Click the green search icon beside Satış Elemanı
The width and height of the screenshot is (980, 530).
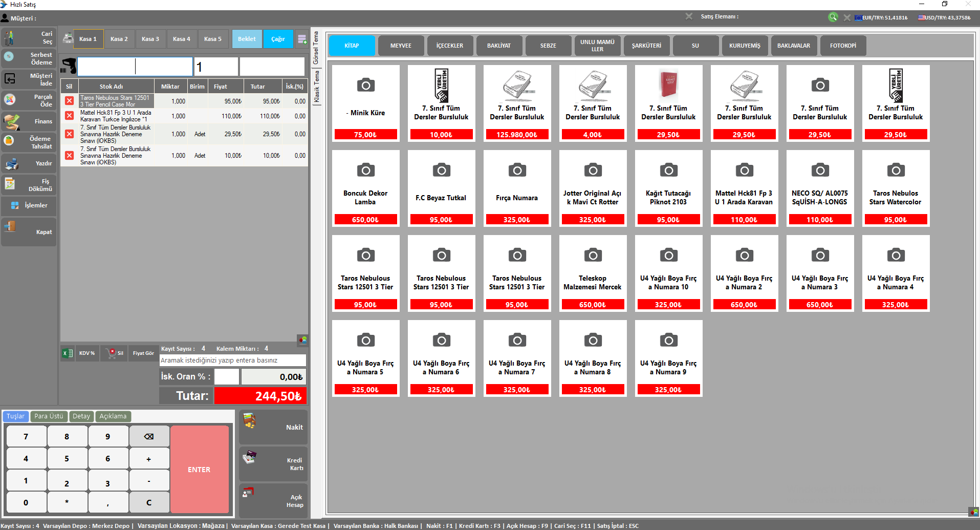[833, 17]
